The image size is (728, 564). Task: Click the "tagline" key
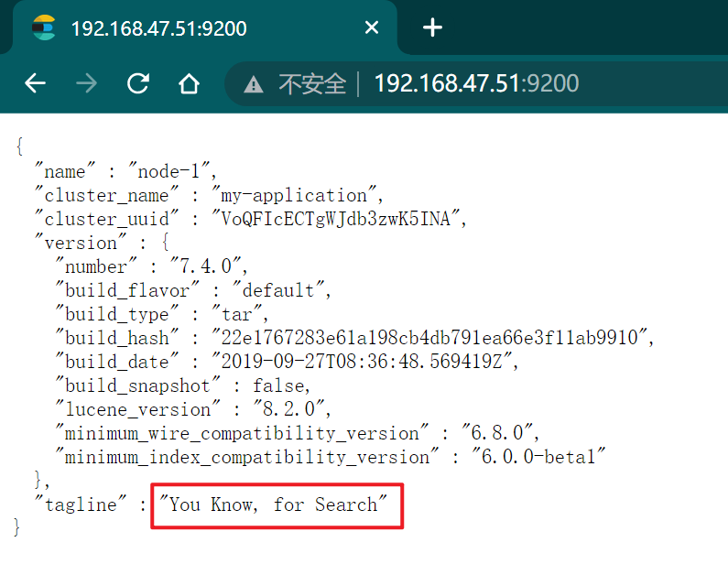tap(81, 504)
